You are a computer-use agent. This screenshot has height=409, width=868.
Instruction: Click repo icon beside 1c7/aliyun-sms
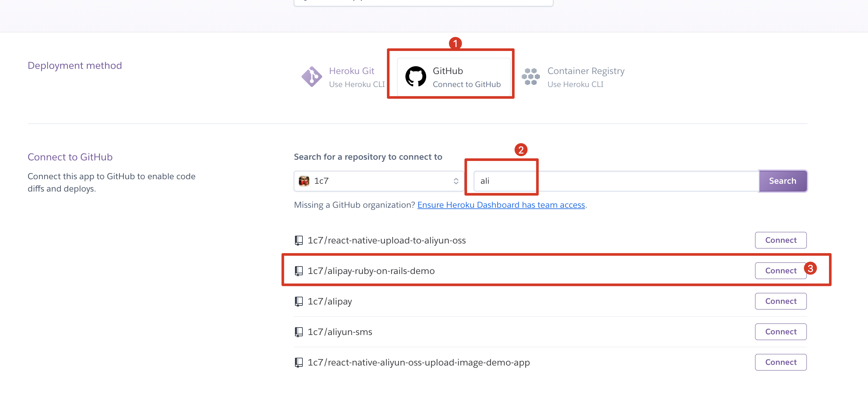299,332
